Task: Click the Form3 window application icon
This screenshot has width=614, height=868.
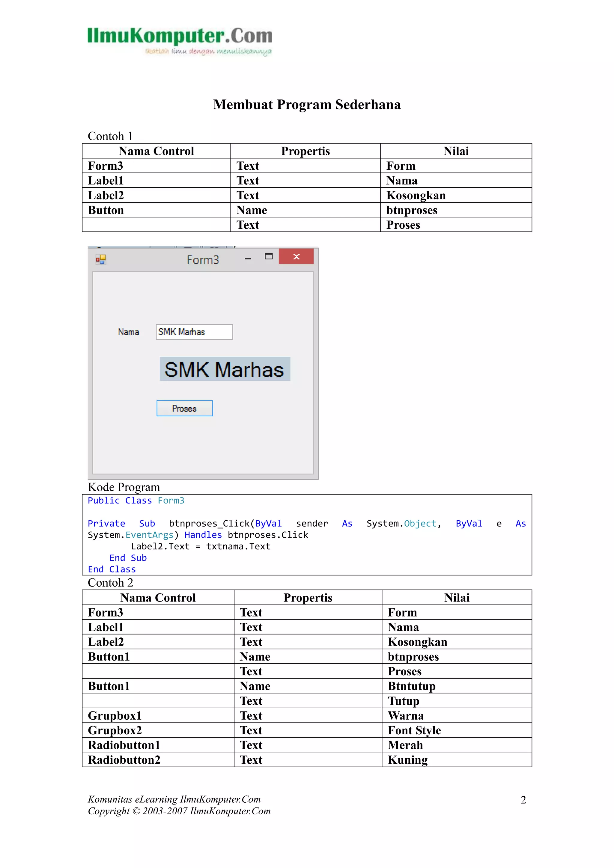Action: (x=100, y=259)
